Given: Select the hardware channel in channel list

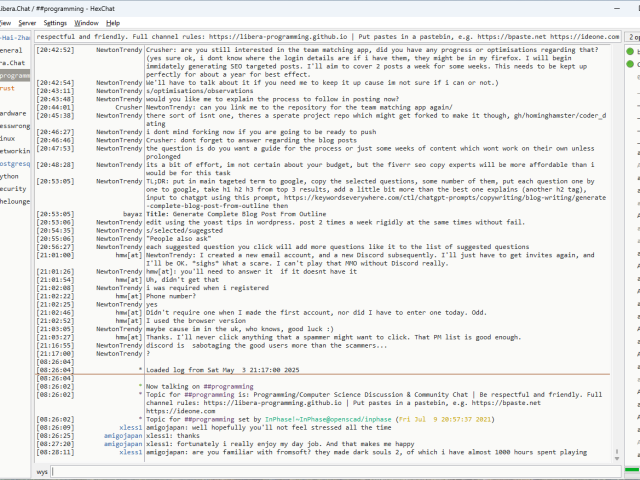Looking at the screenshot, I should tap(13, 113).
